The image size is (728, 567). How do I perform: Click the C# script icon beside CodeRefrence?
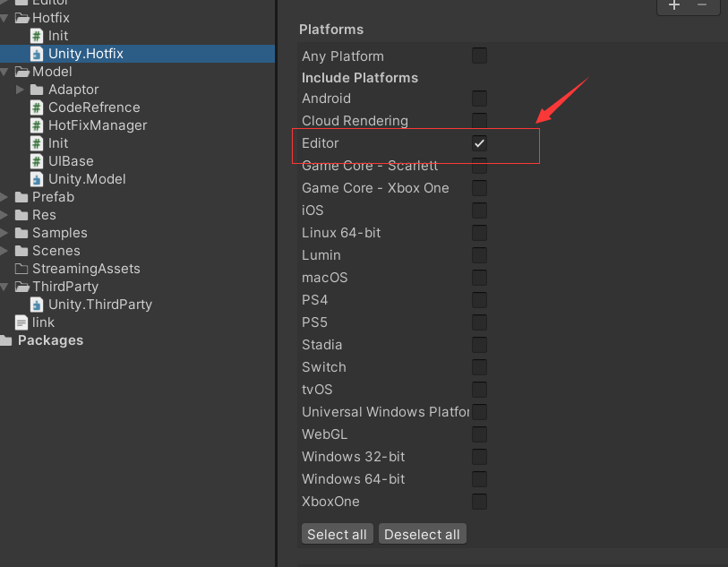coord(38,107)
